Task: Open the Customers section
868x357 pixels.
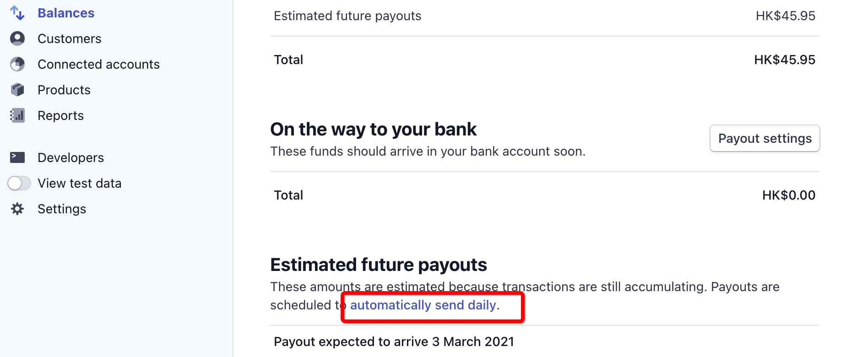Action: (x=69, y=38)
